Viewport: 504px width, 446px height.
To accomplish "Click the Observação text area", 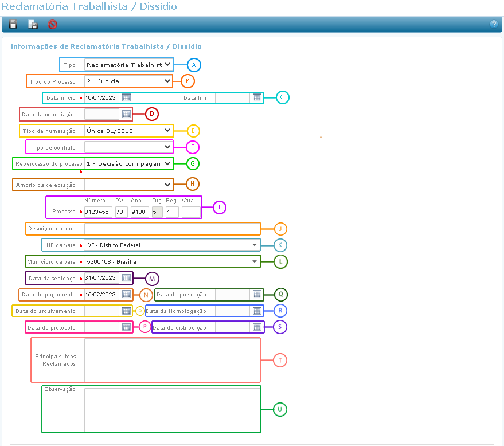I will click(x=171, y=409).
